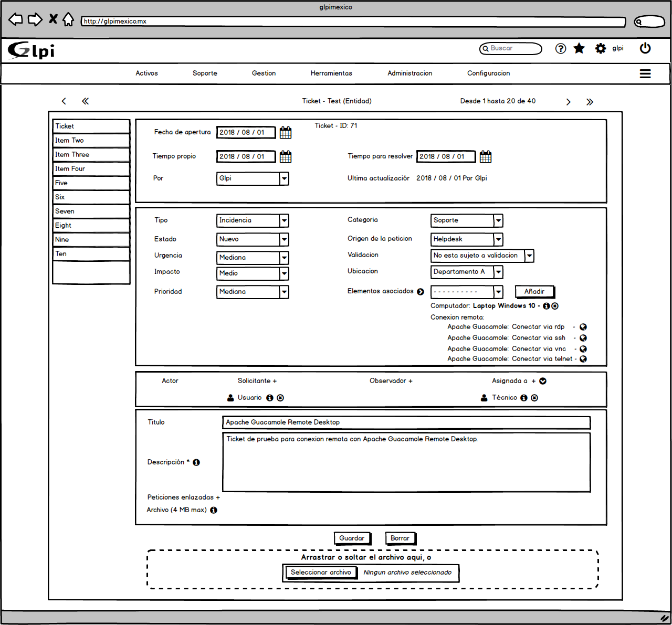Click the Asignada a dropdown circle icon
The width and height of the screenshot is (672, 625).
pyautogui.click(x=543, y=381)
